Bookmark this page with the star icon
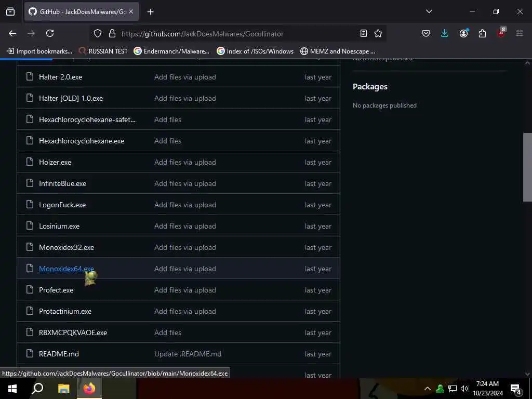Screen dimensions: 532x399 pyautogui.click(x=378, y=33)
